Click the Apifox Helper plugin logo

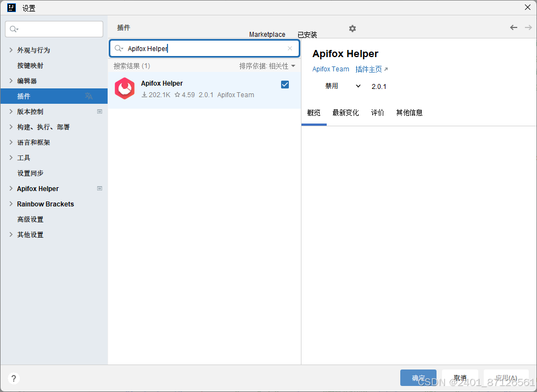(x=125, y=88)
